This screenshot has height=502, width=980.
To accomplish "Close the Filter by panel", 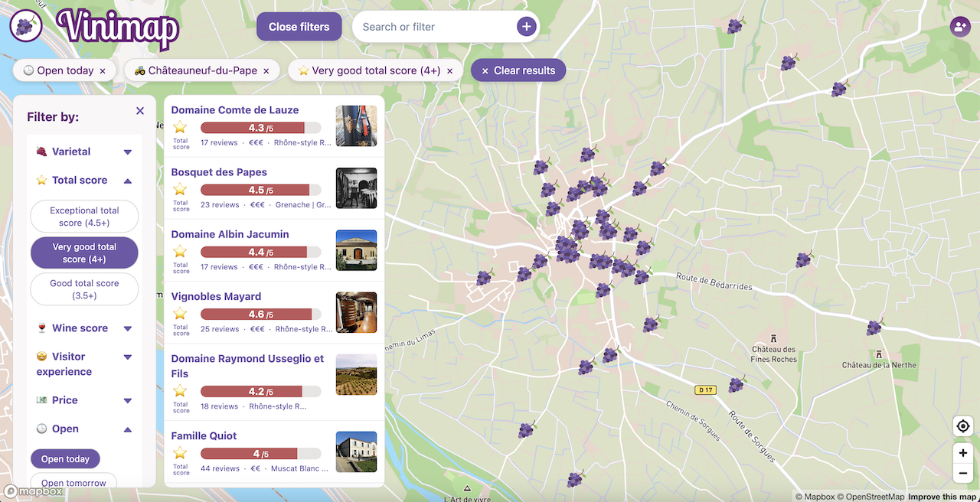I will click(140, 111).
